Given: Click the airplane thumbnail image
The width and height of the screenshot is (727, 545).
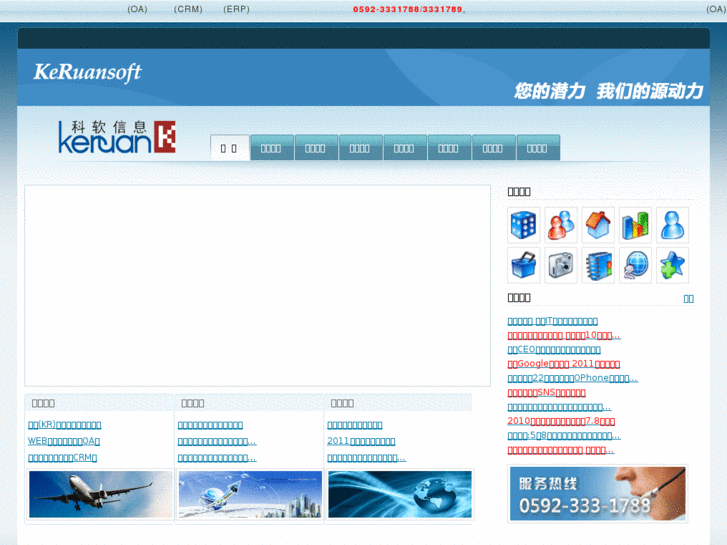Looking at the screenshot, I should [101, 494].
